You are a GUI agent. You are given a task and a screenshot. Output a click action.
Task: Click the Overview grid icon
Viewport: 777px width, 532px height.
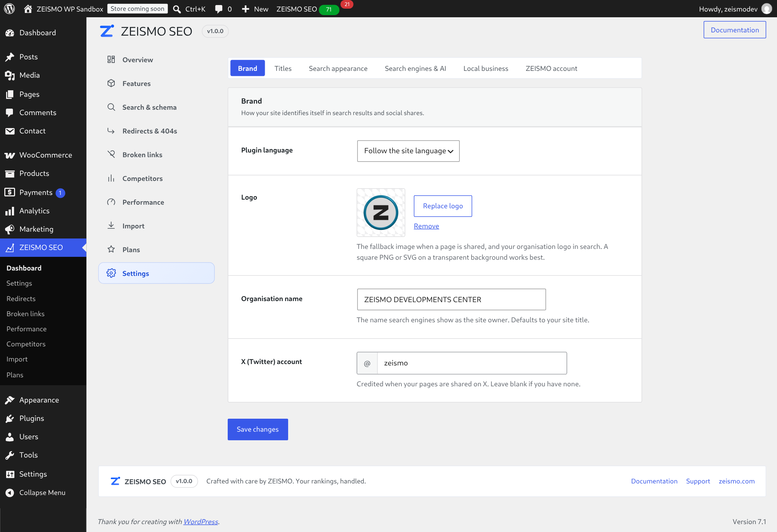coord(111,59)
